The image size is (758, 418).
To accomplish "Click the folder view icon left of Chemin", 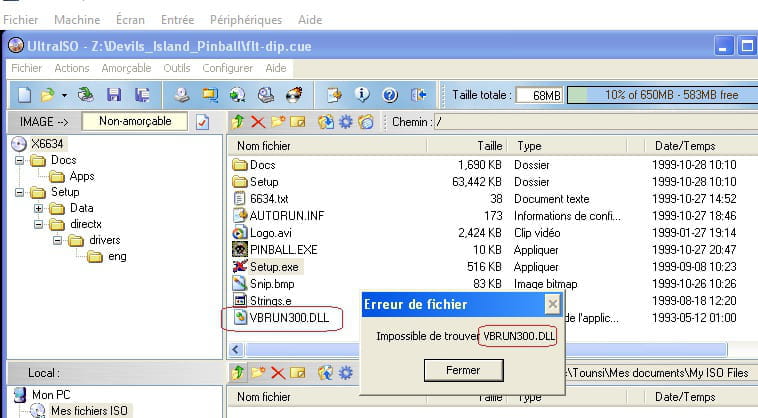I will pyautogui.click(x=366, y=122).
